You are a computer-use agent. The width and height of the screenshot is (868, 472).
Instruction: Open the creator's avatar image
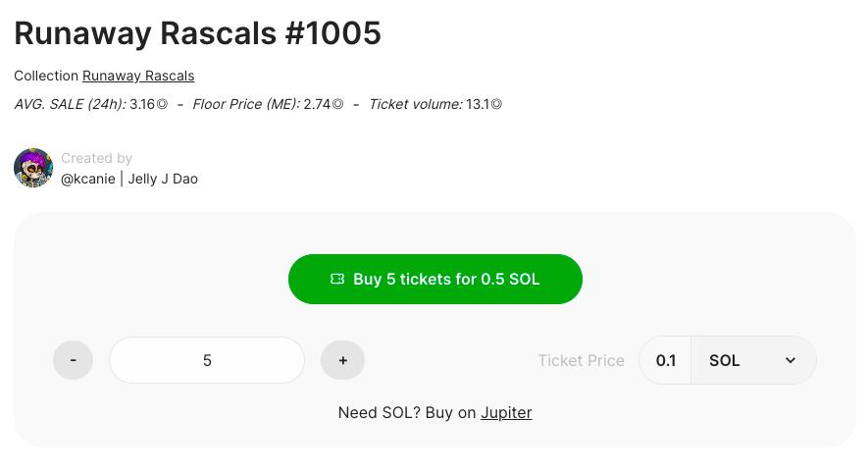pos(33,168)
